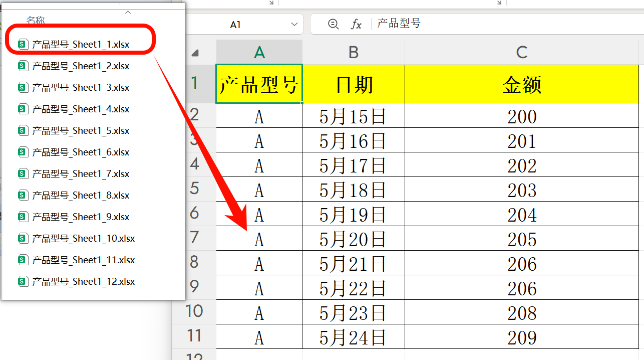Click the magnifier icon beside the formula bar
Image resolution: width=644 pixels, height=360 pixels.
tap(333, 24)
